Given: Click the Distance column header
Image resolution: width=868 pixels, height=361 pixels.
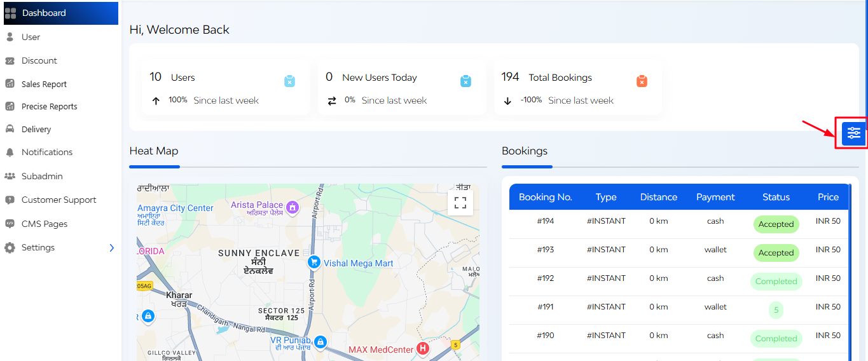Looking at the screenshot, I should [x=659, y=197].
